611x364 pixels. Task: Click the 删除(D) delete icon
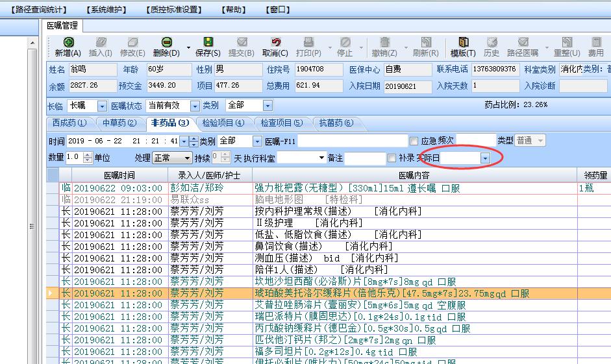pos(166,42)
